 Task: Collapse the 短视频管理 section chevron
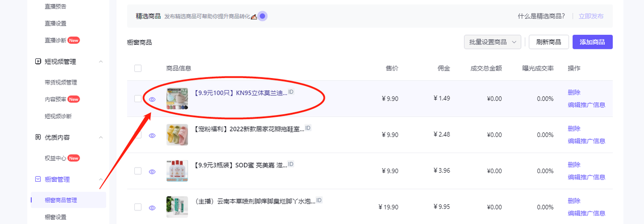(x=101, y=61)
